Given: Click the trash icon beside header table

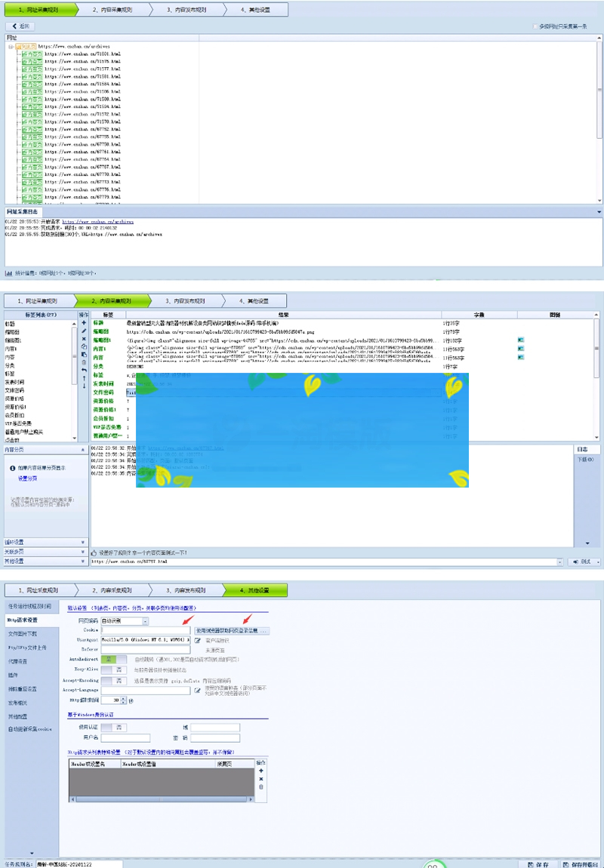Looking at the screenshot, I should tap(261, 787).
